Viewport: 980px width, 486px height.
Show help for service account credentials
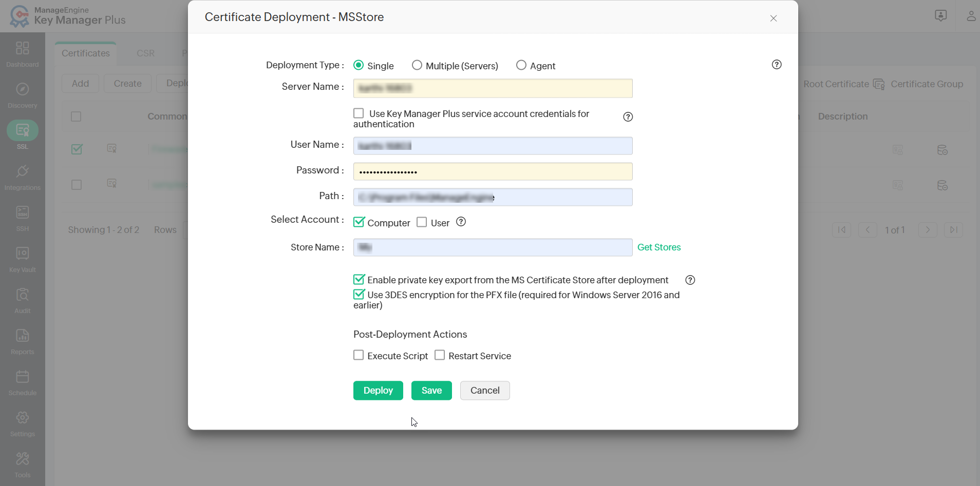coord(628,117)
